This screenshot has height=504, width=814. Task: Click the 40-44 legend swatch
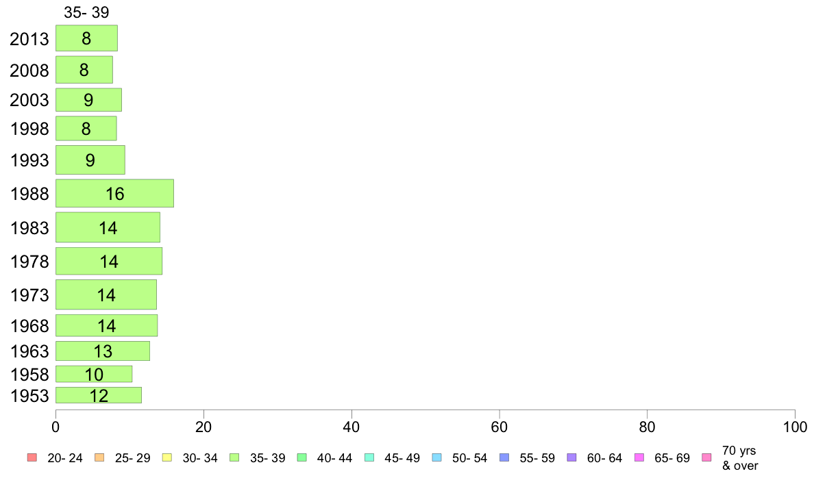[x=301, y=457]
